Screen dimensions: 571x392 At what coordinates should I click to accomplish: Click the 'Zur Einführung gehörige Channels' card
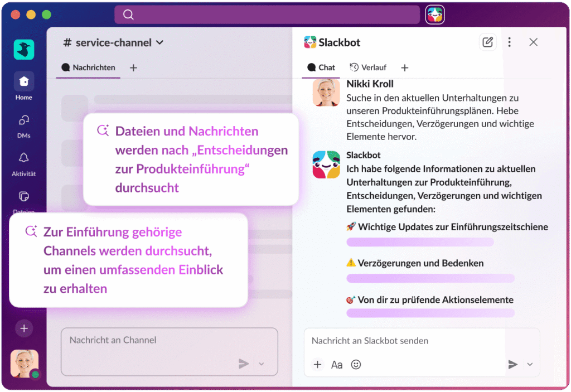click(129, 260)
